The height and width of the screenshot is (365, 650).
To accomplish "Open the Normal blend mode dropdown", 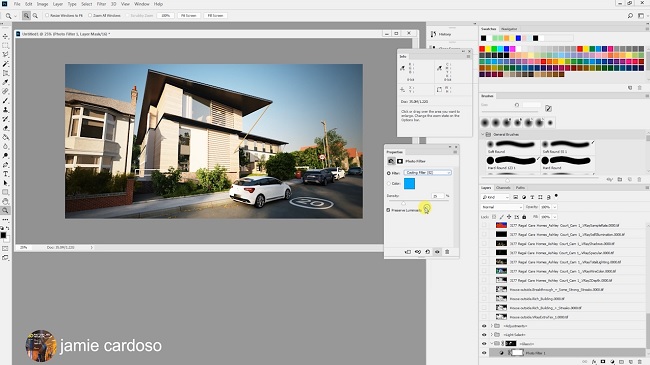I will point(502,207).
